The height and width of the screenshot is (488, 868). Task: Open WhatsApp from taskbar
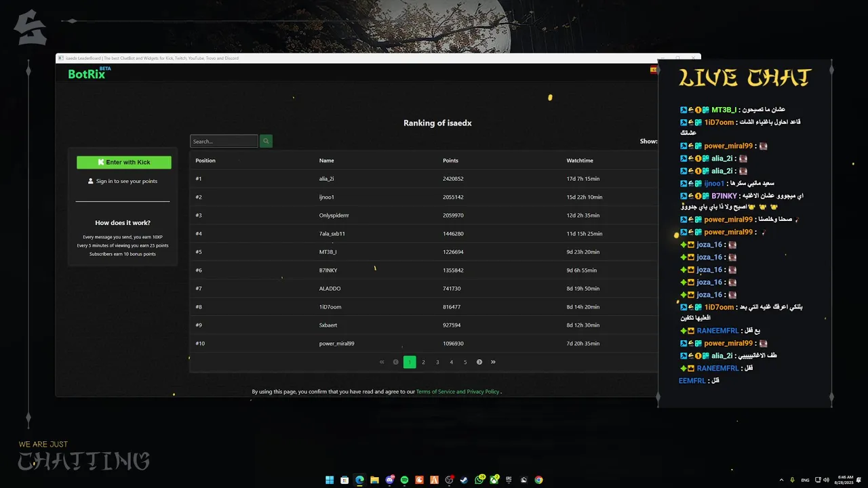click(479, 480)
